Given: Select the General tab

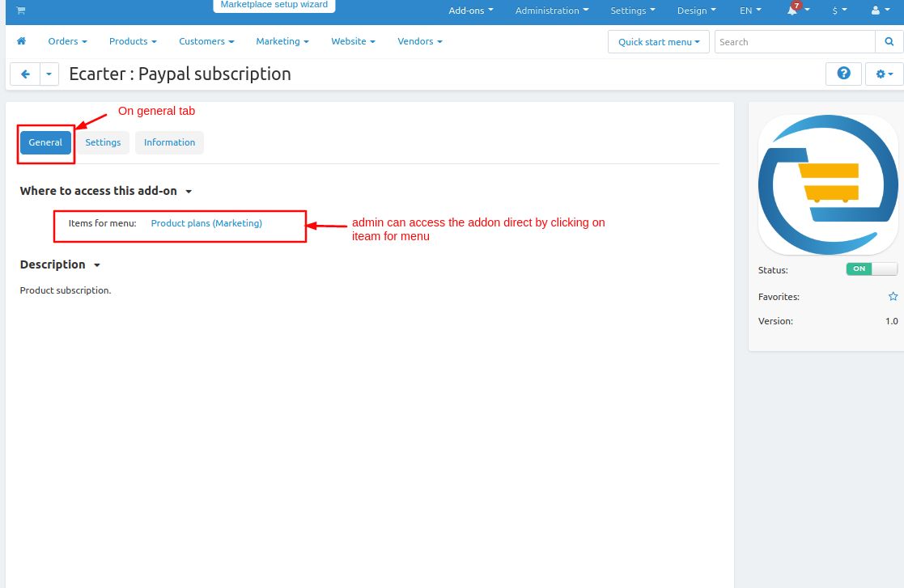Looking at the screenshot, I should [45, 142].
